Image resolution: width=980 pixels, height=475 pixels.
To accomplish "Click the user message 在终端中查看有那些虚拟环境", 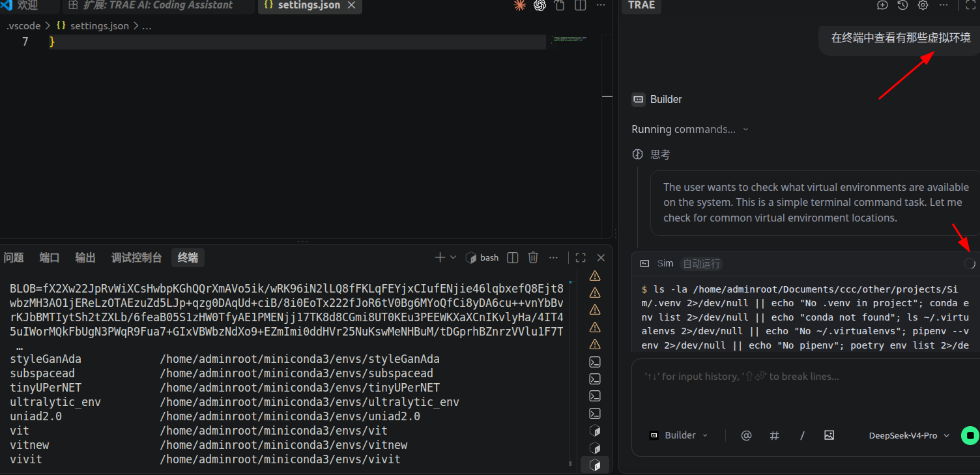I will point(901,38).
